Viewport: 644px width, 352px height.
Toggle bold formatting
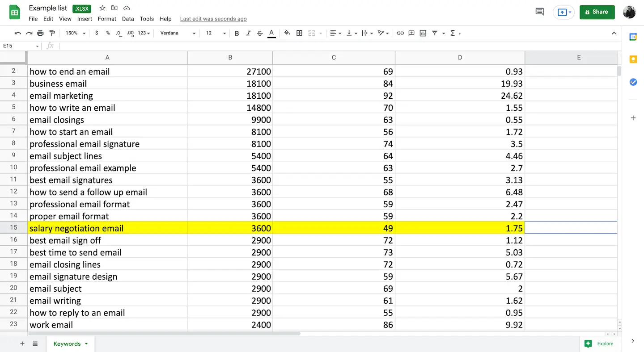click(237, 33)
